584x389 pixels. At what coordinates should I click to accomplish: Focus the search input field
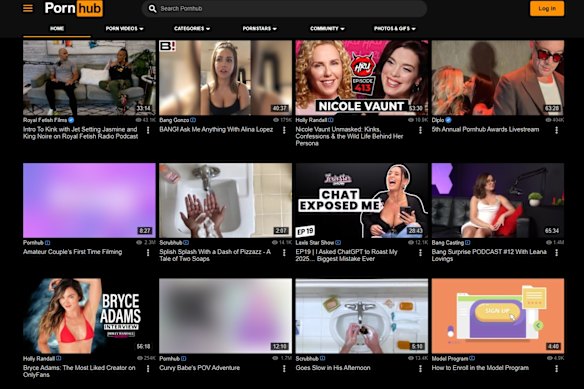point(285,8)
